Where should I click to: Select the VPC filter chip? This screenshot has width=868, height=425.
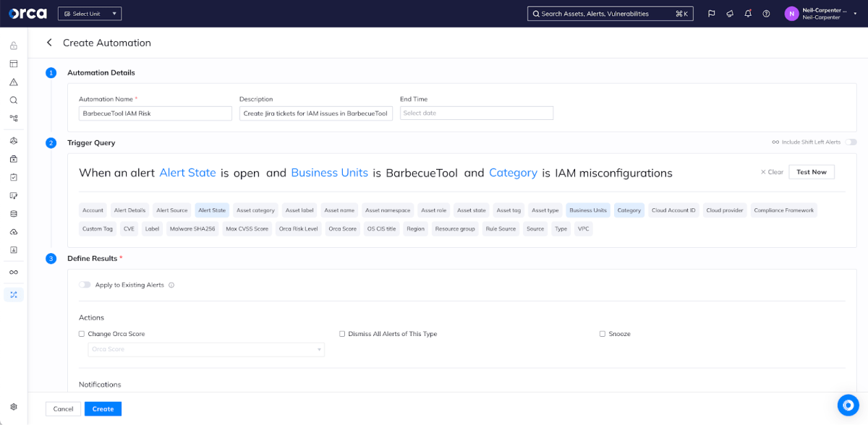click(x=584, y=229)
